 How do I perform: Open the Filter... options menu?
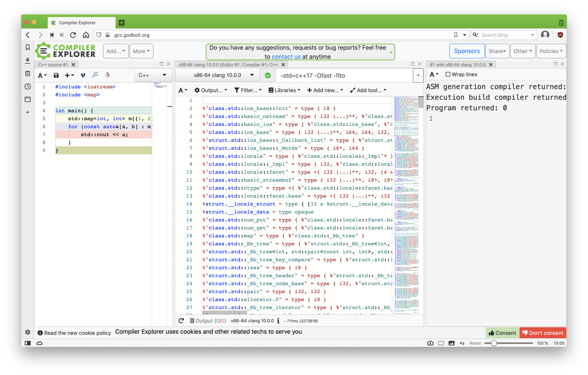(x=248, y=90)
